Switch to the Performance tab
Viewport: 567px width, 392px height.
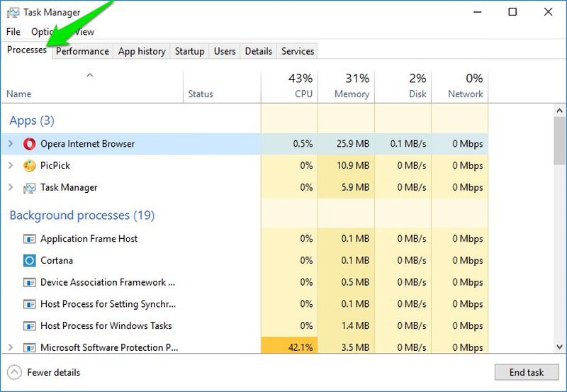coord(82,51)
